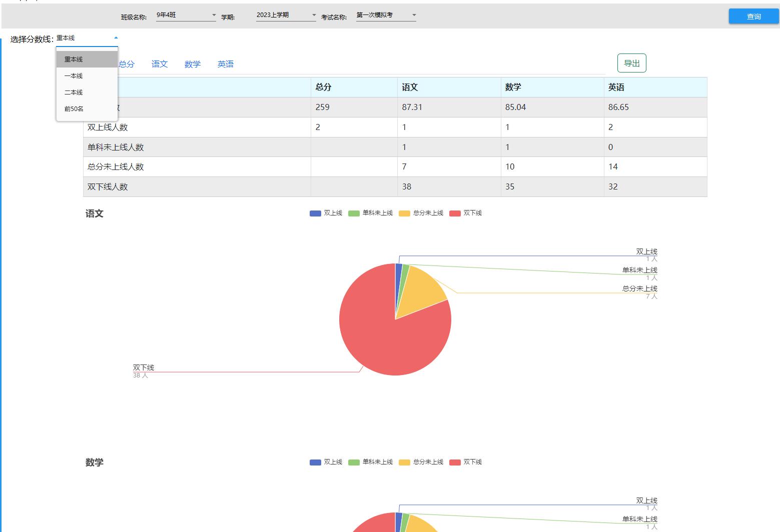Click the 导出 export button
This screenshot has height=532, width=780.
pyautogui.click(x=632, y=63)
